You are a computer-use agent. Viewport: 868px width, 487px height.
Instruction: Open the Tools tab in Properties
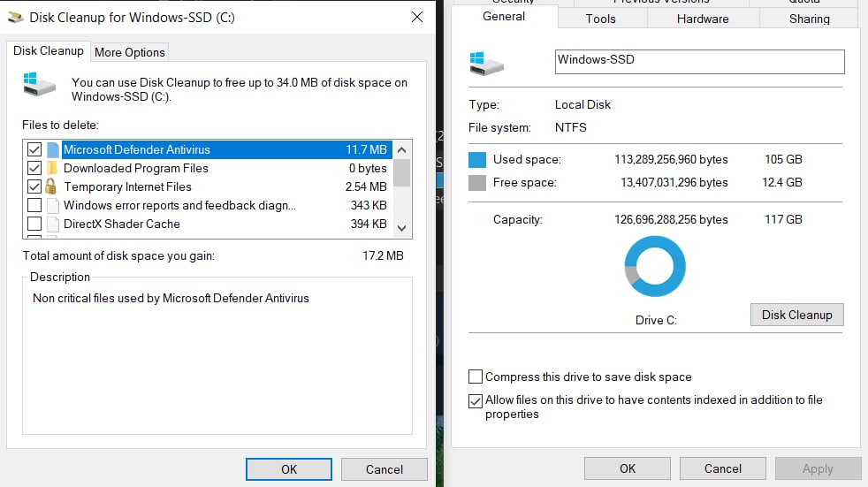(x=601, y=19)
